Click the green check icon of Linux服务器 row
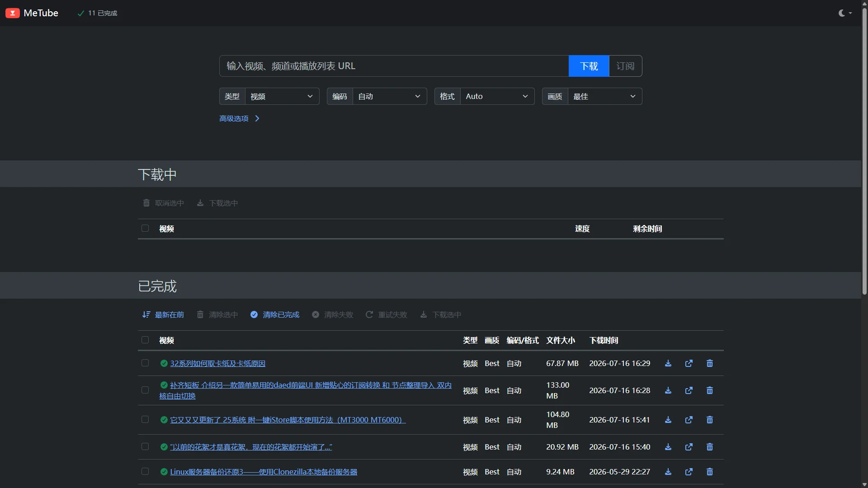The image size is (868, 488). coord(164,472)
